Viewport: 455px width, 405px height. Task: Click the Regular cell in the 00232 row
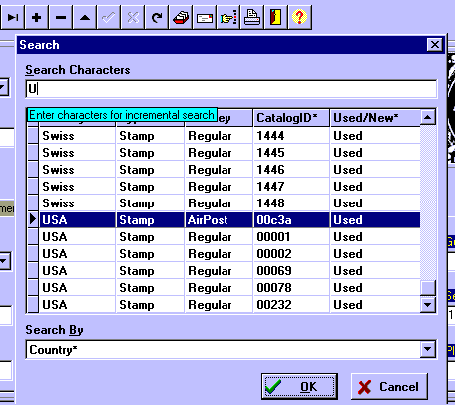pos(218,304)
